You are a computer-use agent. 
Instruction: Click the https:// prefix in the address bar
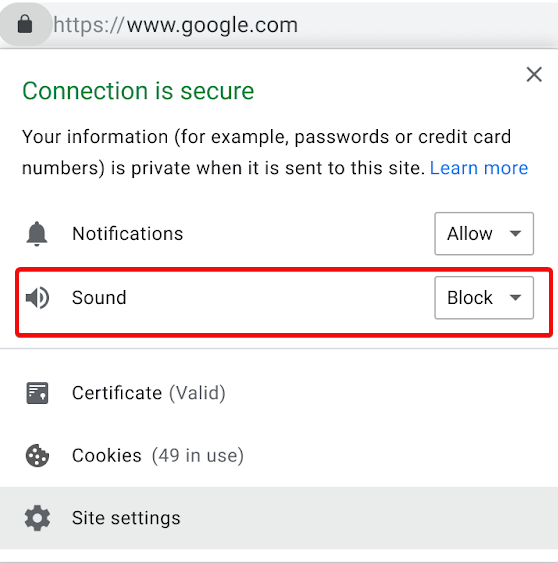tap(88, 25)
